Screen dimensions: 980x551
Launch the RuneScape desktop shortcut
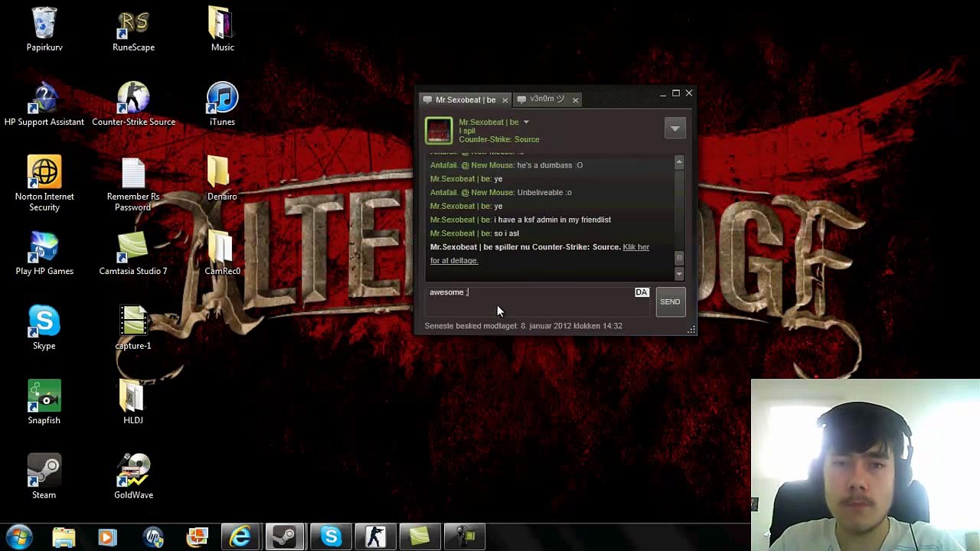tap(133, 30)
